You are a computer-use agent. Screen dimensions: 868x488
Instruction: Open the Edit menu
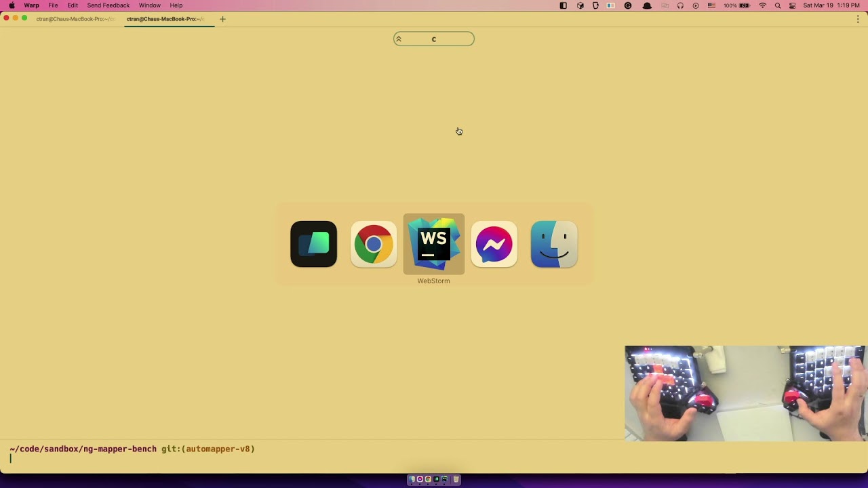(x=73, y=5)
